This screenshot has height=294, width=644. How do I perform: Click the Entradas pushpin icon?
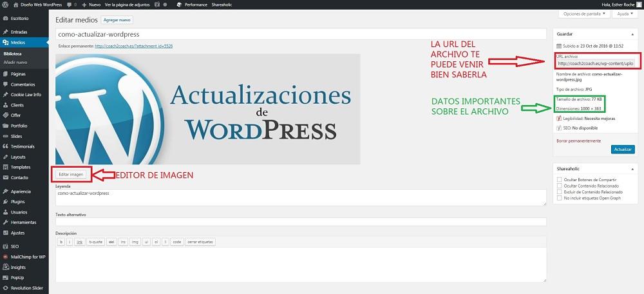(x=5, y=32)
